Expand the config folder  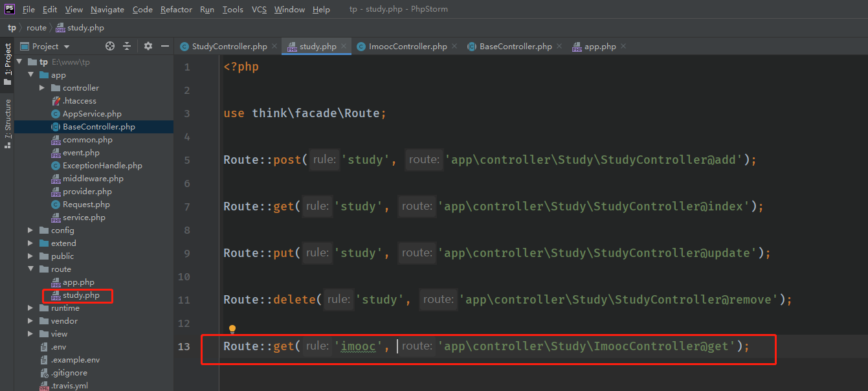click(30, 230)
